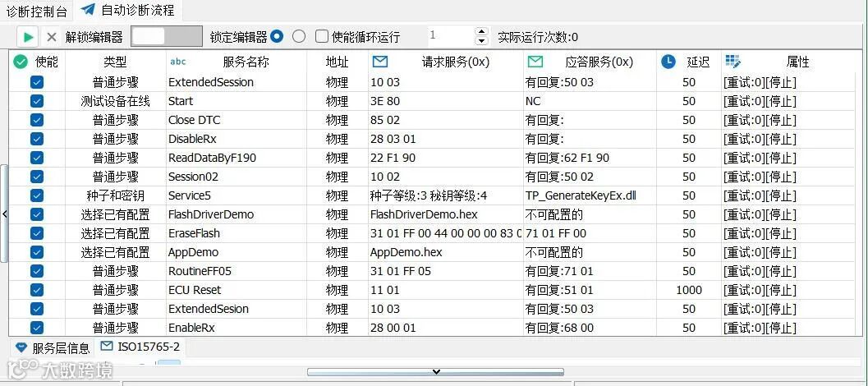Image resolution: width=868 pixels, height=386 pixels.
Task: Select the 'FlashDriverDemo.hex' request cell
Action: pos(446,214)
